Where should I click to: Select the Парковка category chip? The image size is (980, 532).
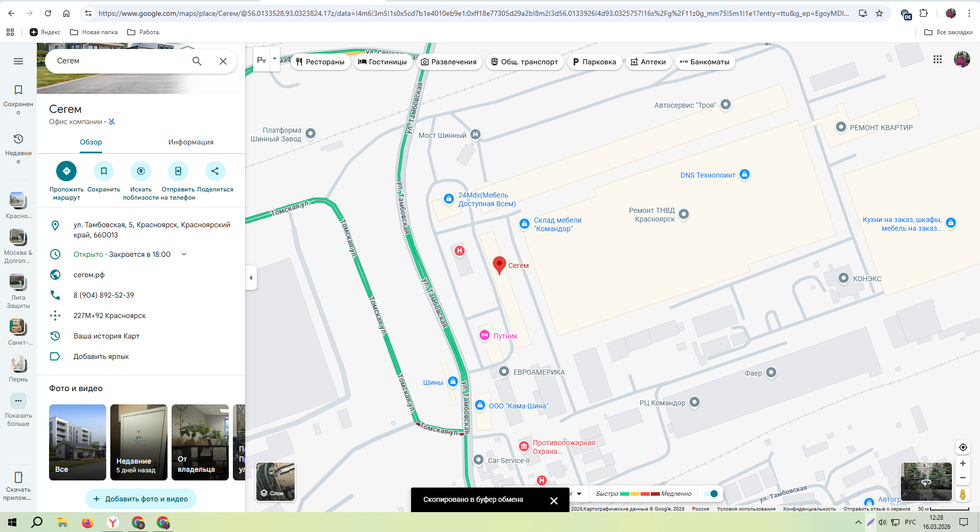pos(595,62)
